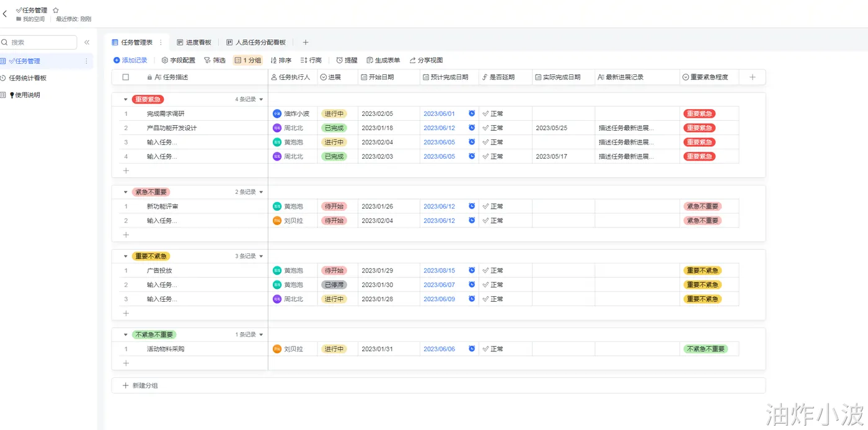Click the 预计完成日期 column header
The image size is (868, 430).
tap(449, 77)
